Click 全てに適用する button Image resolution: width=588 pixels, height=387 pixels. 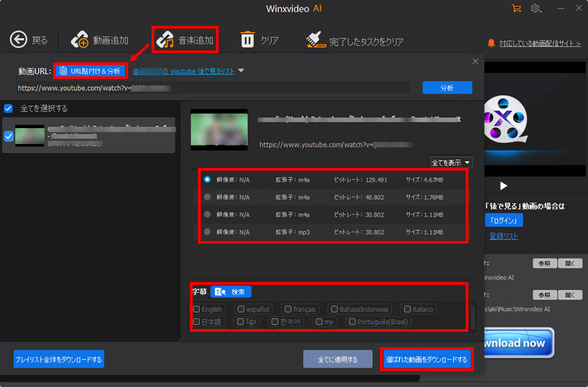[x=338, y=359]
